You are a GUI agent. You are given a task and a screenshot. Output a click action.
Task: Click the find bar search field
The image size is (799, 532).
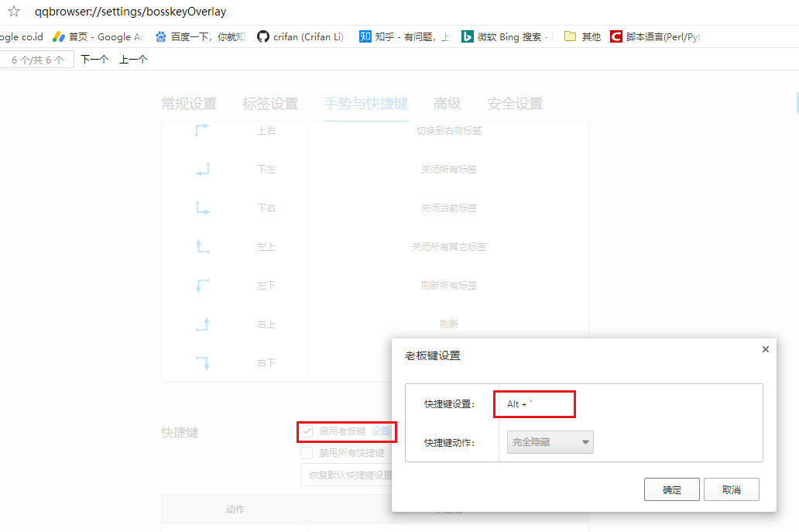coord(36,60)
